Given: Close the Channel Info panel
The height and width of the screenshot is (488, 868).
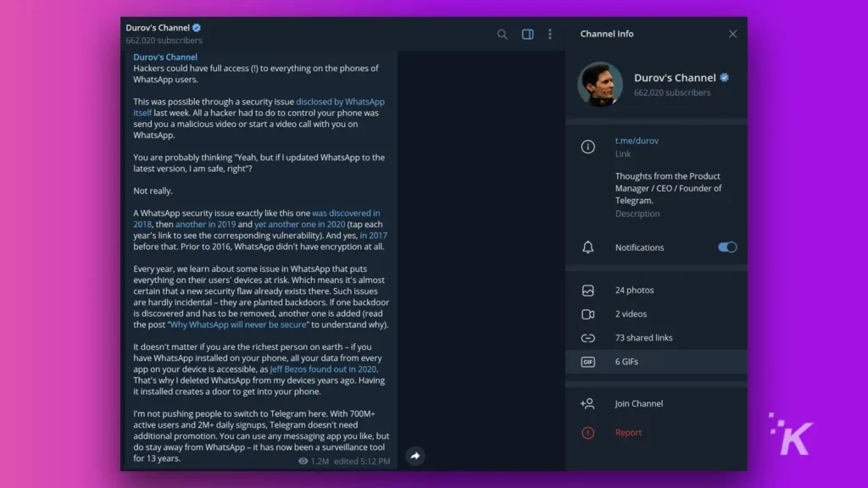Looking at the screenshot, I should coord(733,34).
